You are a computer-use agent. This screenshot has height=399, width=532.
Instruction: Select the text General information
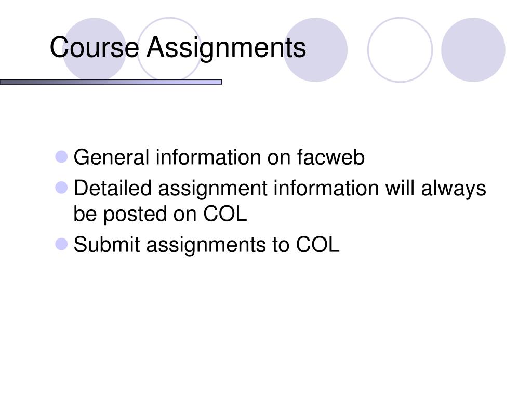coord(167,157)
